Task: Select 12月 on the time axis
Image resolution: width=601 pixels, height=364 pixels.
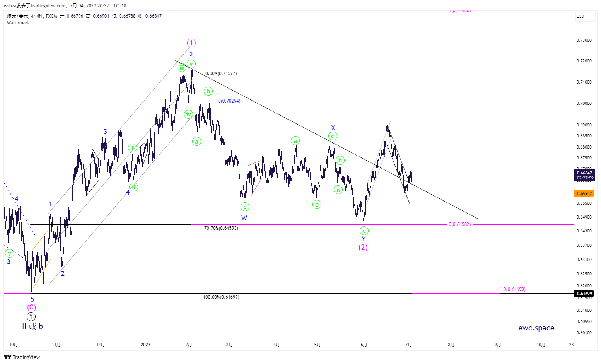Action: 101,345
